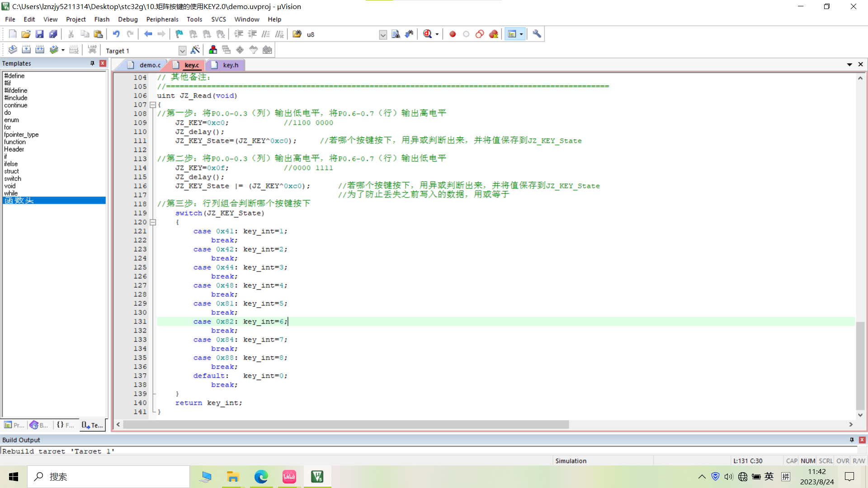Click the Incremental Find icon

pos(409,34)
